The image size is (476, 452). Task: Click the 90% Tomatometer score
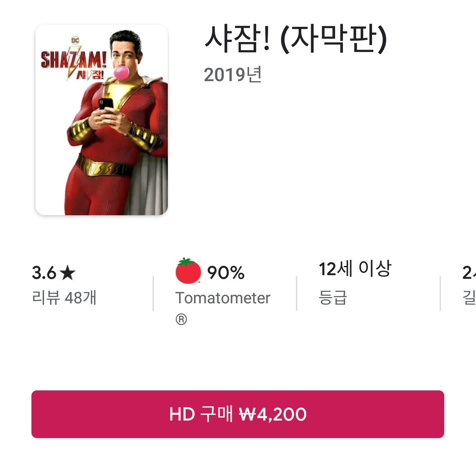(x=226, y=273)
